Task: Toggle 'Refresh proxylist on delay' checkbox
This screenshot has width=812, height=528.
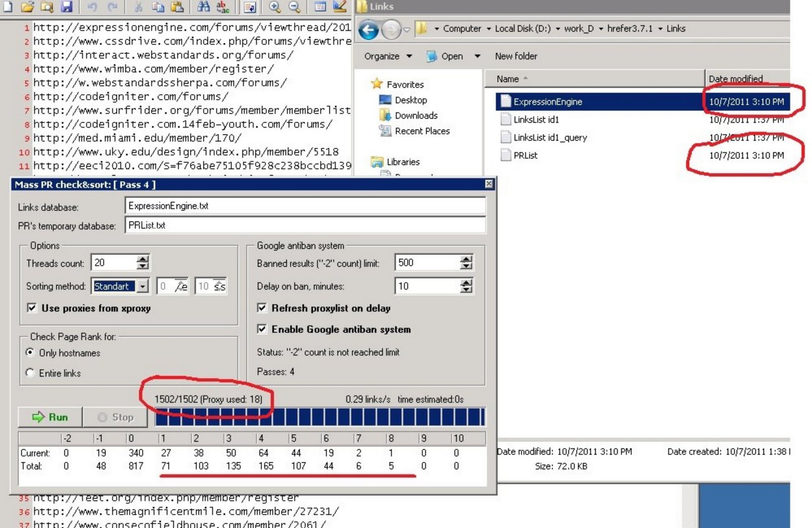Action: coord(262,308)
